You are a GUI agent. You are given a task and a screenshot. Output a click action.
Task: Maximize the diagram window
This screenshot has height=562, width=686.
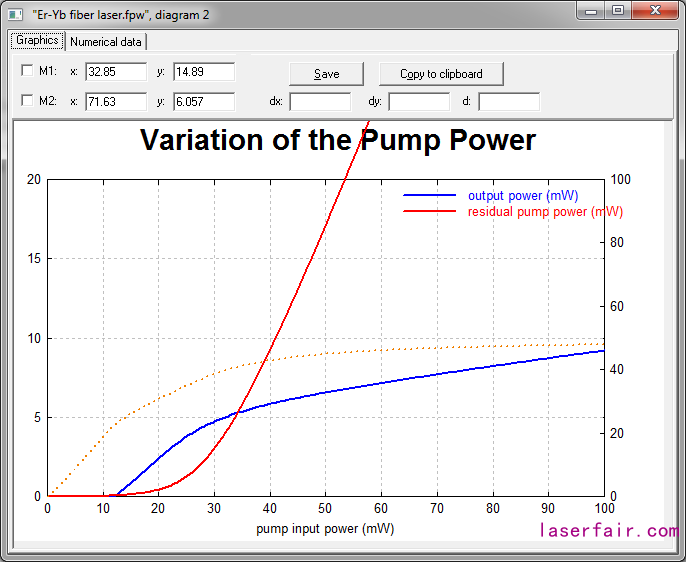(x=619, y=10)
